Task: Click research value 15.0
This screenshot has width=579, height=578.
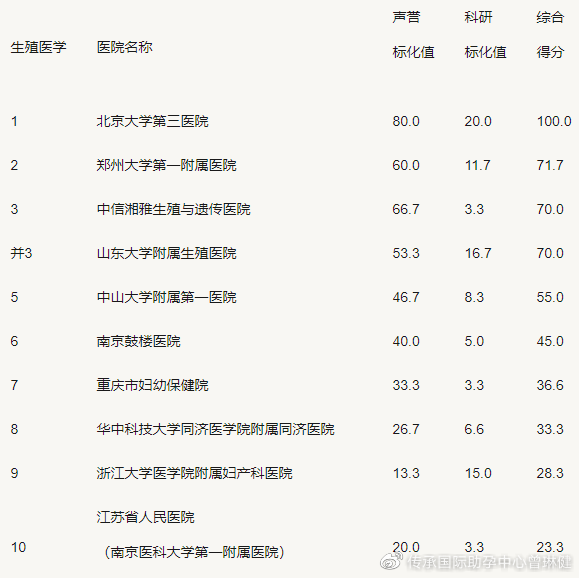Action: tap(478, 473)
